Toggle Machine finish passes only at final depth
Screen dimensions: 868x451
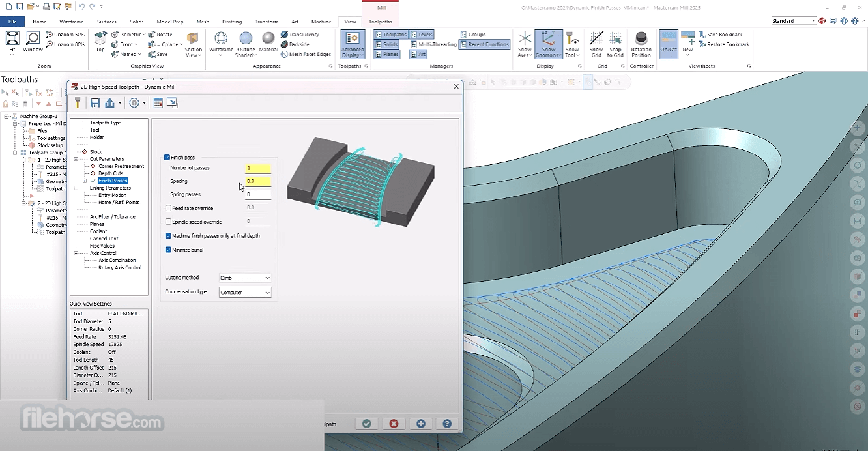click(168, 236)
